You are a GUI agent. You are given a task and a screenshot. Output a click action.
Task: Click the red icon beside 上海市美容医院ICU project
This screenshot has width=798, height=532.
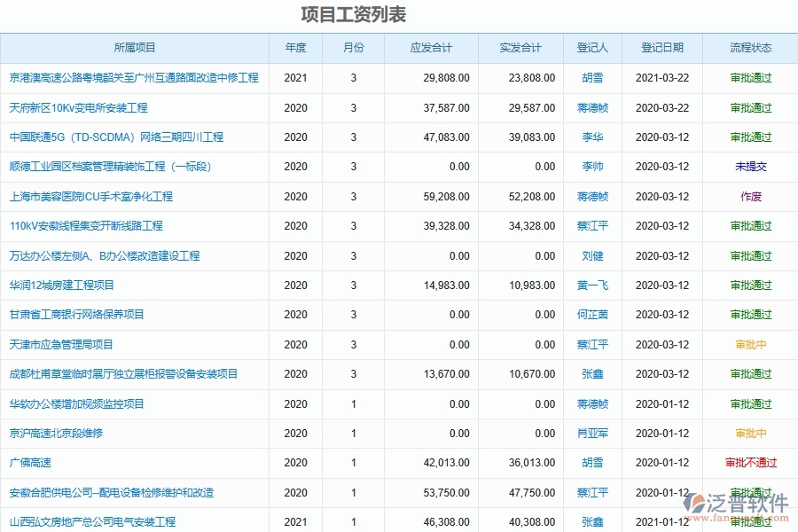(x=9, y=196)
